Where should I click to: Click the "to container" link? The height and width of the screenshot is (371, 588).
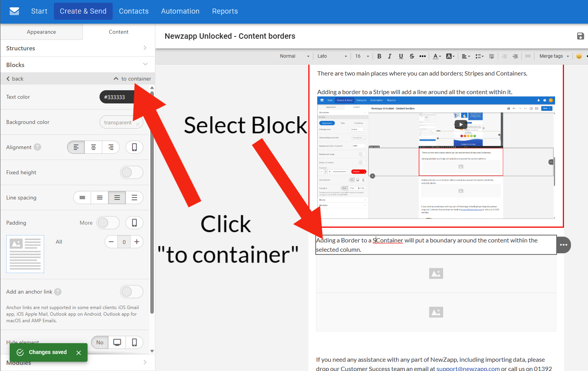click(x=132, y=79)
